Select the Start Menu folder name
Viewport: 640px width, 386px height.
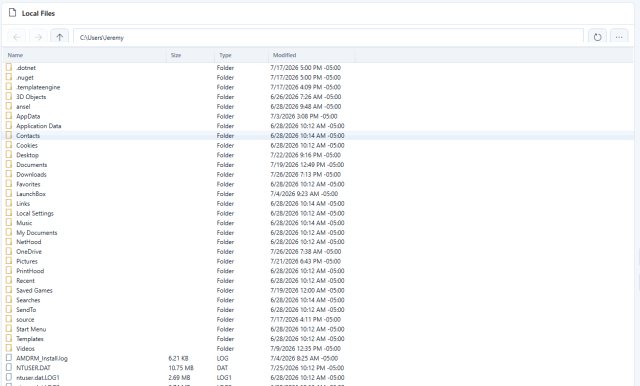coord(31,329)
